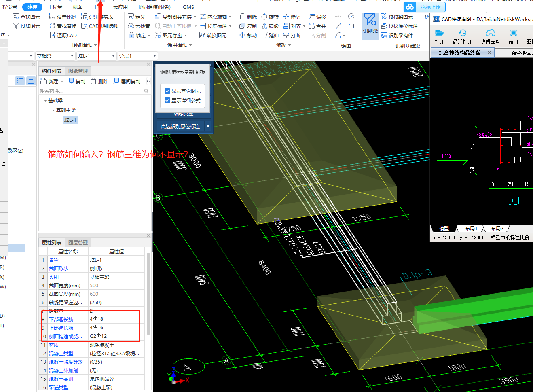Viewport: 533px width, 392px height.
Task: Open the 设置比例 scale setting tool
Action: tap(63, 17)
